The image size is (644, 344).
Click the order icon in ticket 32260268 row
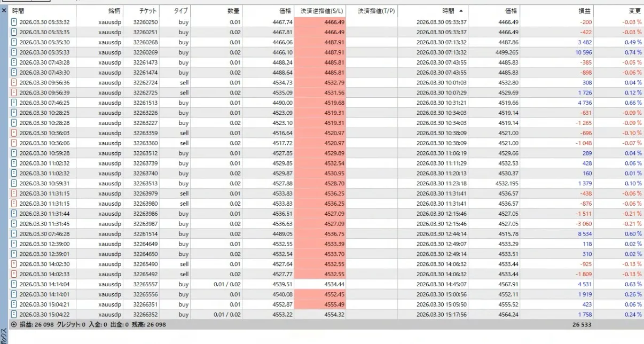(14, 42)
